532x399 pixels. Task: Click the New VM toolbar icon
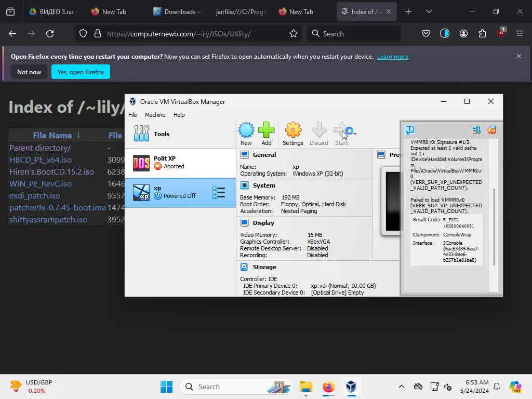(246, 134)
